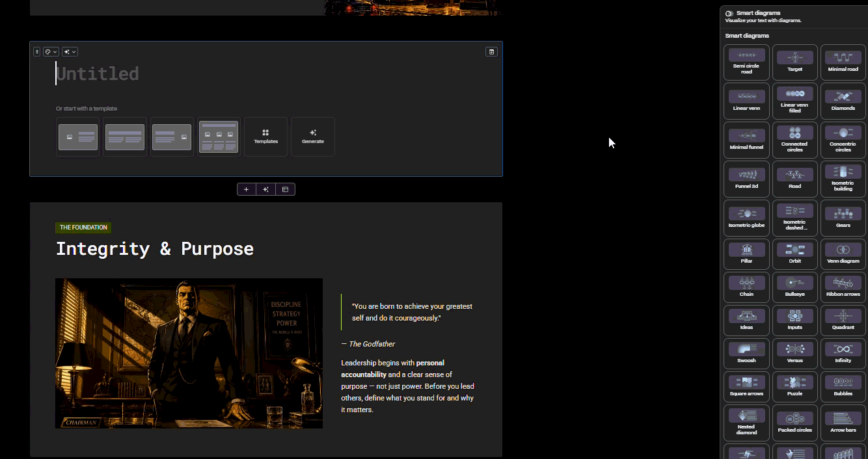Select the Linear venn diagram
Viewport: 868px width, 459px height.
pos(746,101)
